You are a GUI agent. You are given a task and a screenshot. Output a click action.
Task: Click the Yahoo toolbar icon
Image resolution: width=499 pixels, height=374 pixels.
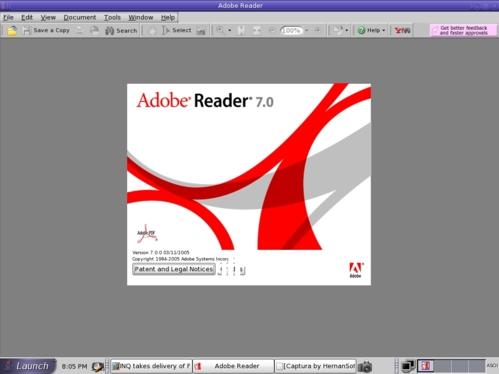click(x=402, y=31)
